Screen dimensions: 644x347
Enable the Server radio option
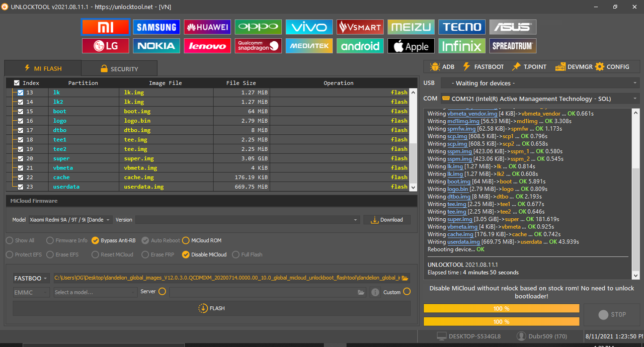point(162,292)
